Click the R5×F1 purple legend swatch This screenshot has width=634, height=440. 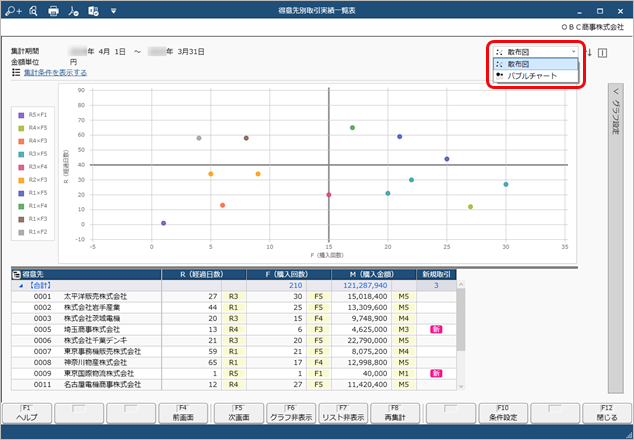21,115
